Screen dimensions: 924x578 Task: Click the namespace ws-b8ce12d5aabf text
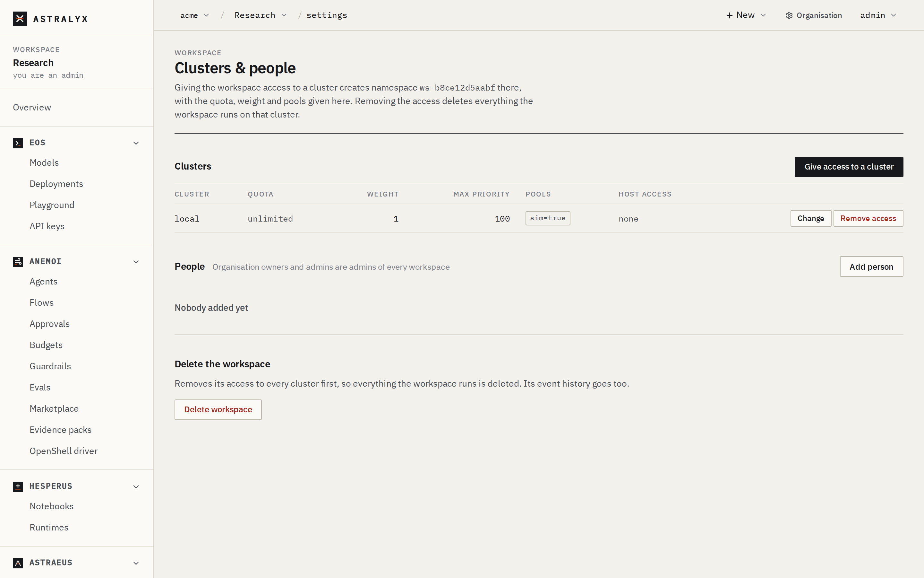tap(457, 88)
